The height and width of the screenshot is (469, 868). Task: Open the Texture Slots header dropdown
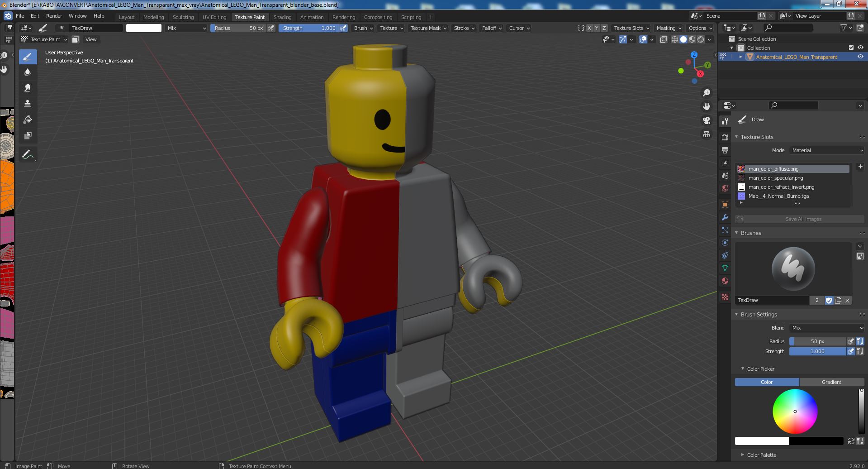coord(631,28)
